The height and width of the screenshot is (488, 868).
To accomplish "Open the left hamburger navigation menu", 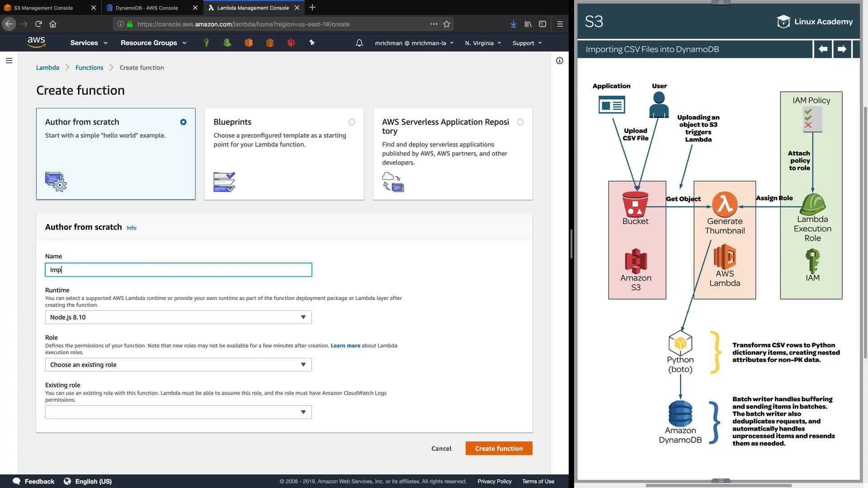I will click(9, 61).
